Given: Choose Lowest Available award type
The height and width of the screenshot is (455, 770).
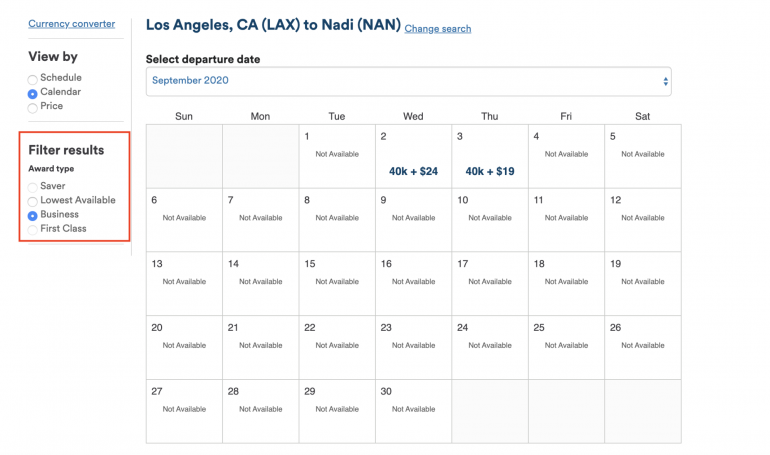Looking at the screenshot, I should coord(33,201).
